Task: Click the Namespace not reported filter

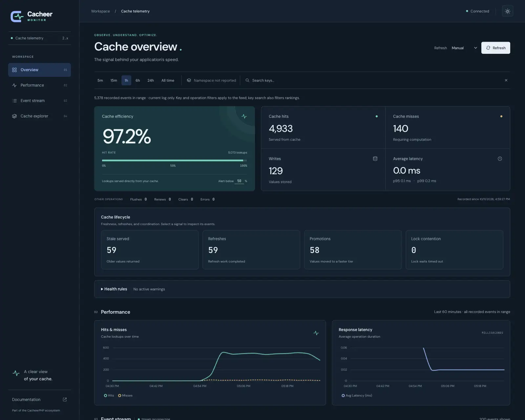Action: (x=211, y=80)
